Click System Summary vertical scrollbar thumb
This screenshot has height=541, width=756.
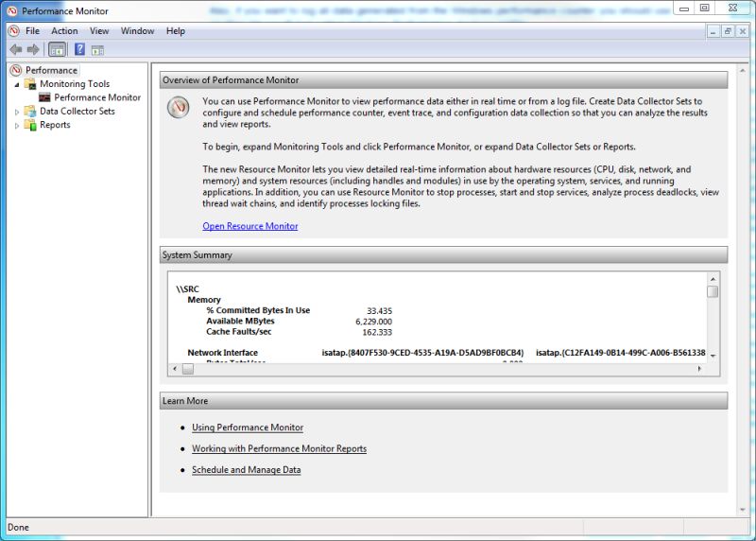click(x=713, y=291)
